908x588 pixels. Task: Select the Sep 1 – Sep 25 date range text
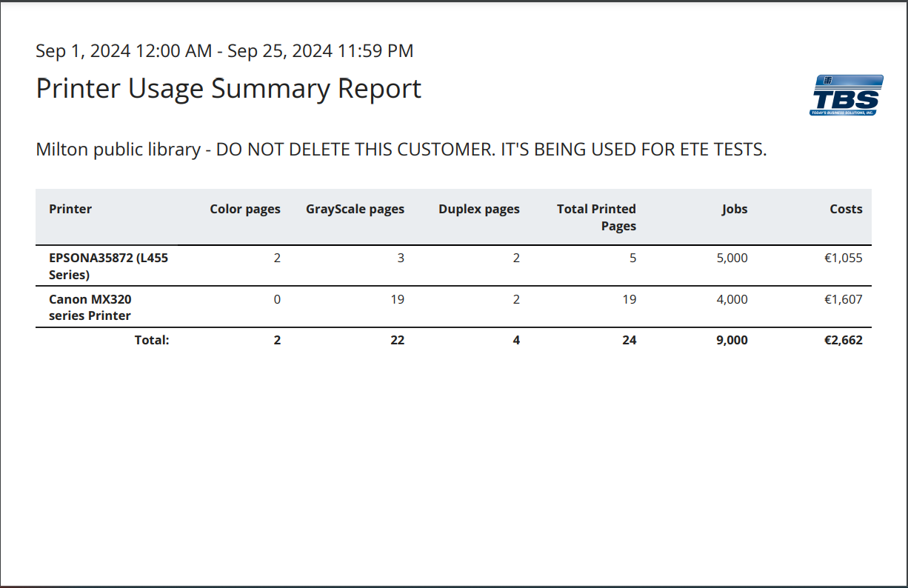pyautogui.click(x=224, y=51)
